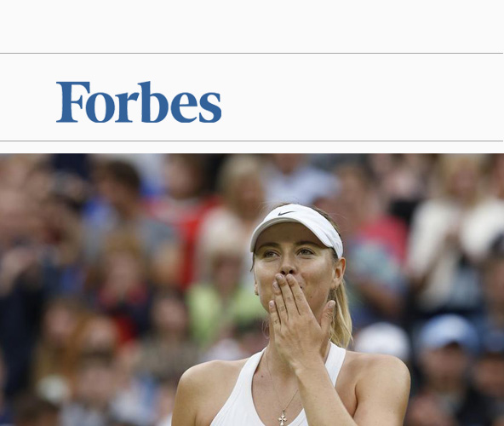Click the letter F in Forbes
Viewport: 504px width, 426px height.
(x=72, y=102)
